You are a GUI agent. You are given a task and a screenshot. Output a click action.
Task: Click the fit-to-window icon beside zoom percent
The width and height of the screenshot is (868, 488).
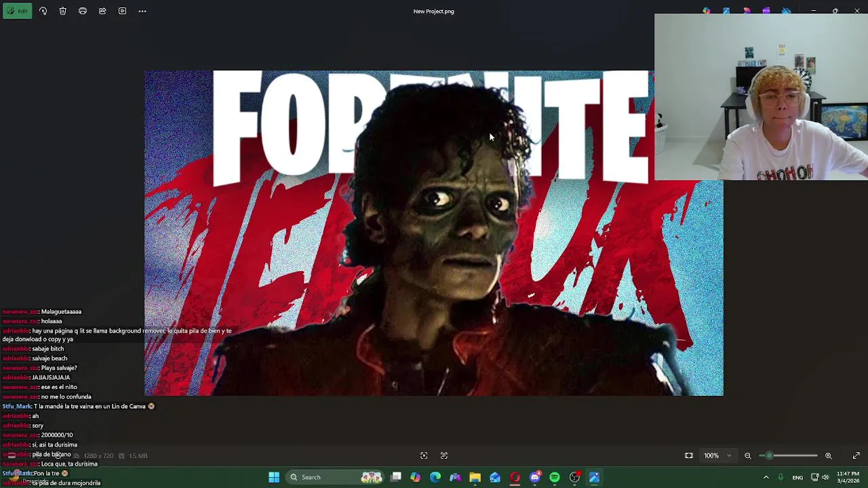click(x=689, y=455)
